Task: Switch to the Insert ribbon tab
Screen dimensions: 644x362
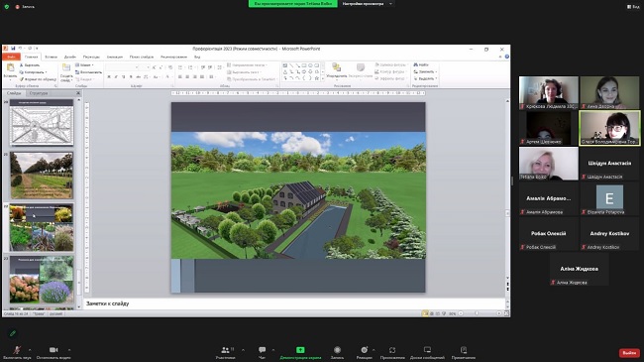Action: [51, 57]
